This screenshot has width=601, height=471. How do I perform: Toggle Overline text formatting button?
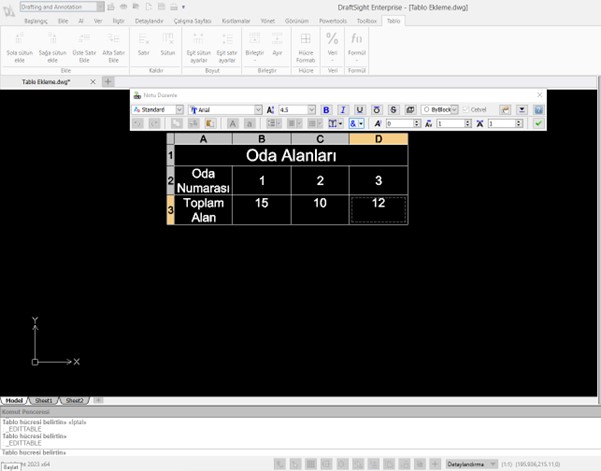tap(377, 109)
